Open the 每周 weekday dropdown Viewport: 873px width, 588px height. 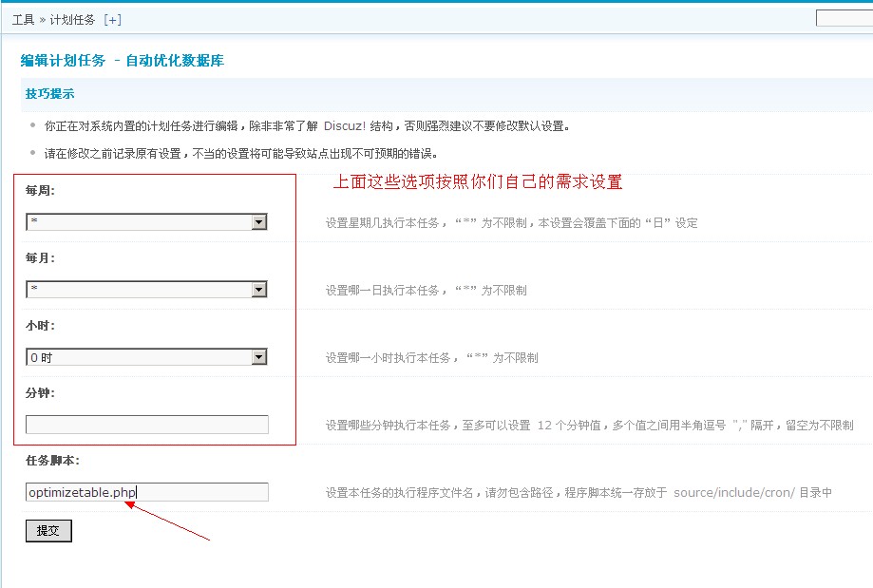pyautogui.click(x=146, y=222)
